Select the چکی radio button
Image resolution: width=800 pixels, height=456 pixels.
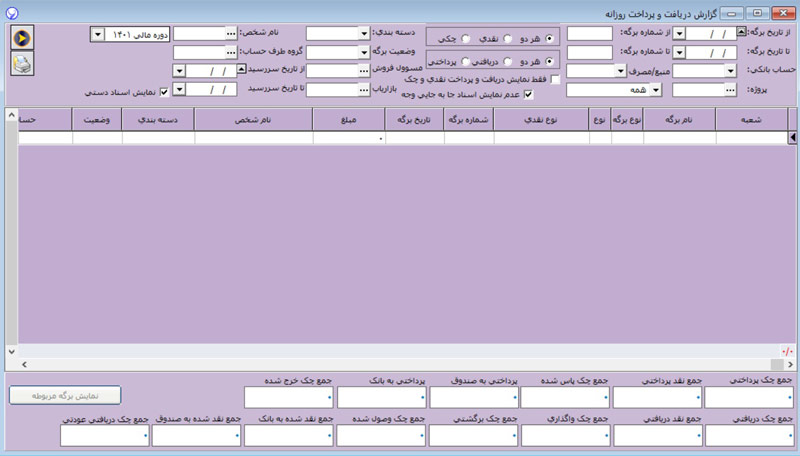pyautogui.click(x=464, y=39)
